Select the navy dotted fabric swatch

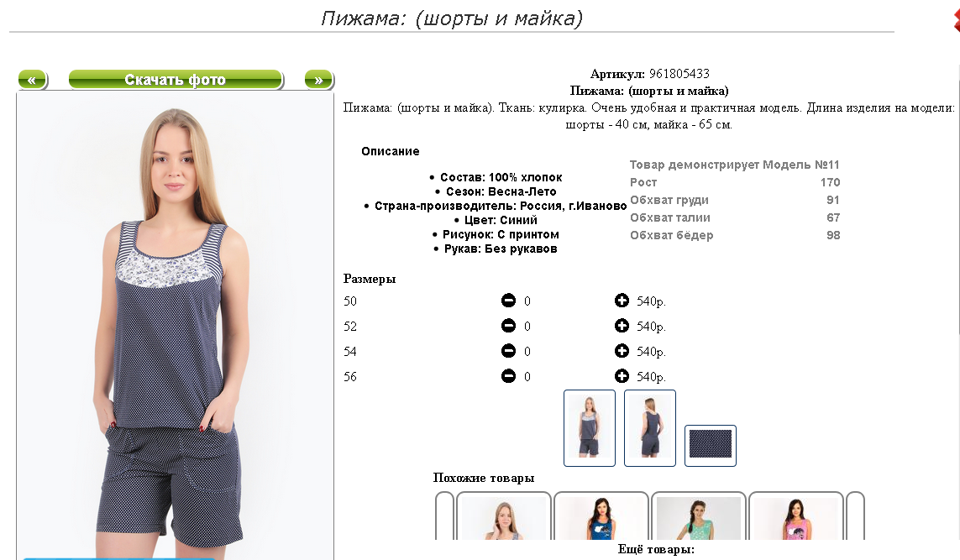(x=711, y=446)
